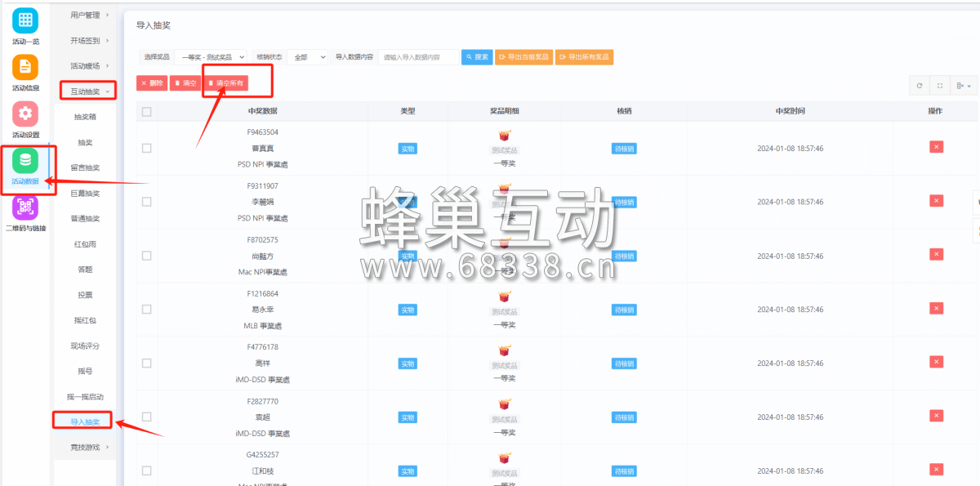This screenshot has width=980, height=486.
Task: Click the 导出所有奖品 export button
Action: pos(585,56)
